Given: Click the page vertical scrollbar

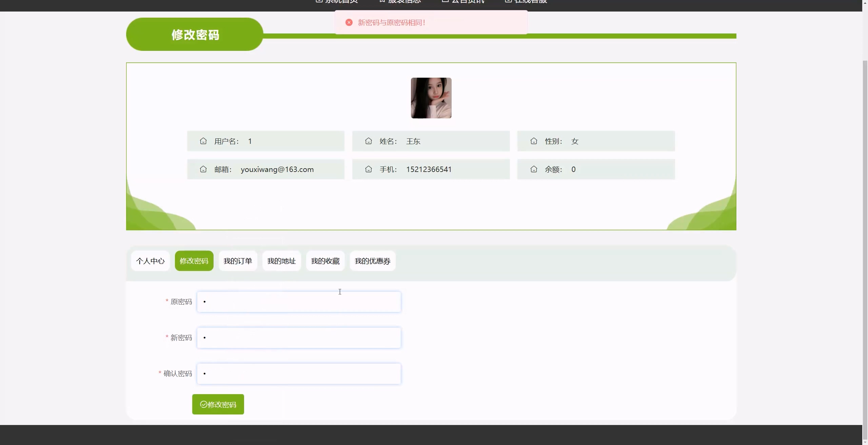Looking at the screenshot, I should pos(865,237).
